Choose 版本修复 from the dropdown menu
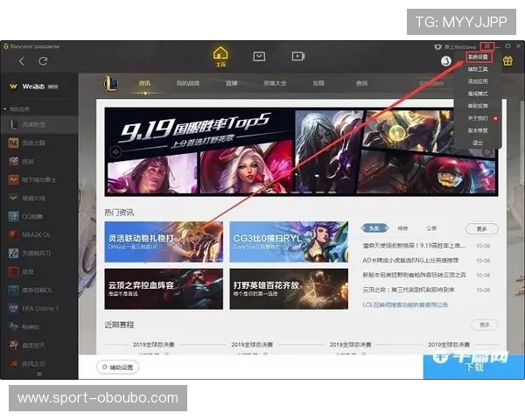This screenshot has height=420, width=525. [478, 130]
